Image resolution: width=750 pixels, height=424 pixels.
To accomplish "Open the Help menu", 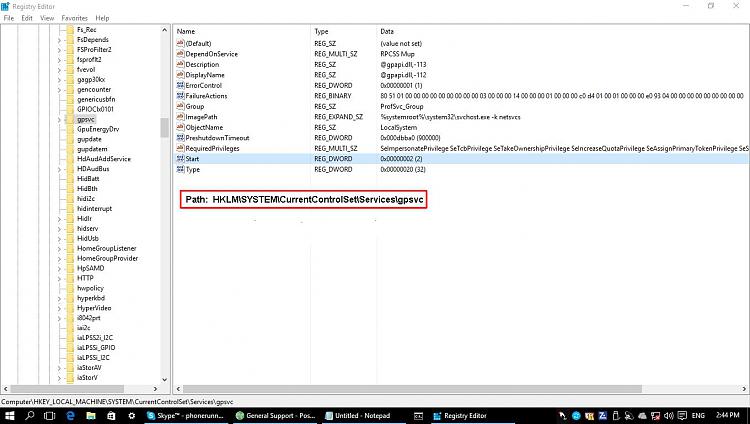I will point(102,18).
